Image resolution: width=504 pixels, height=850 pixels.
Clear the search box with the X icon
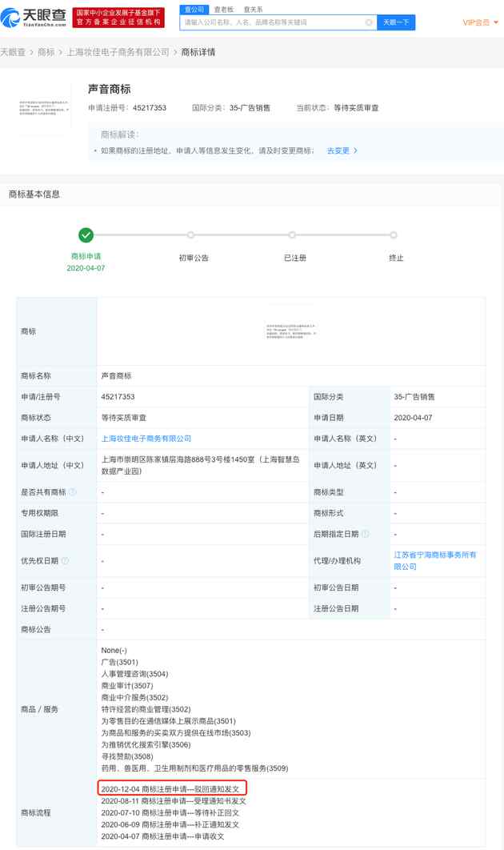click(x=369, y=22)
